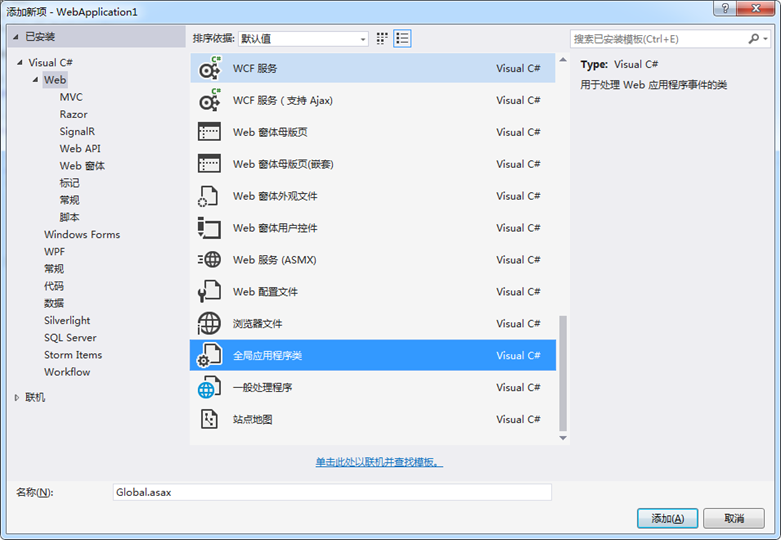Open 单击此处以联机并查找模板 link

379,462
